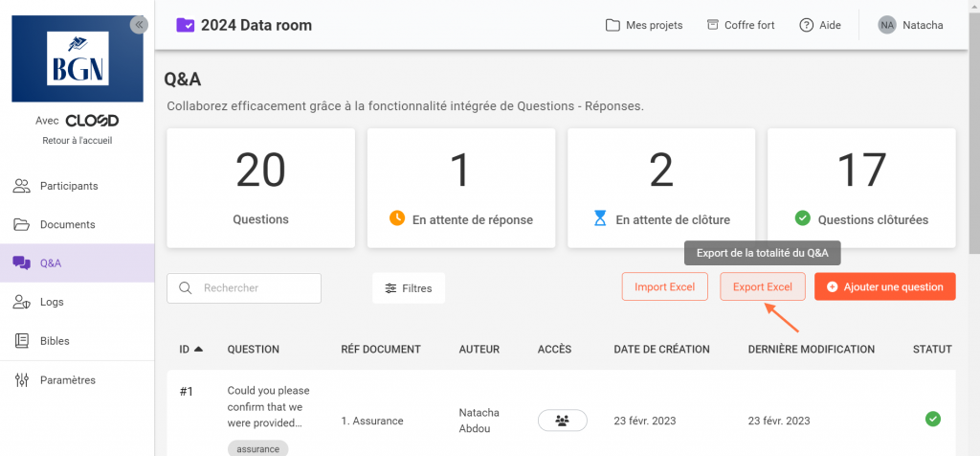This screenshot has height=456, width=980.
Task: Click the blue hourglass pending closure icon
Action: coord(600,218)
